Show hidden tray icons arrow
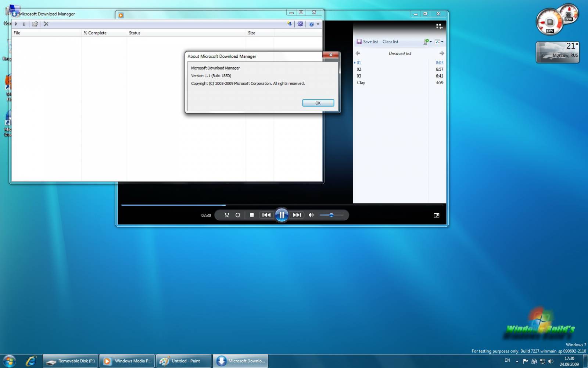Image resolution: width=588 pixels, height=368 pixels. click(x=517, y=361)
